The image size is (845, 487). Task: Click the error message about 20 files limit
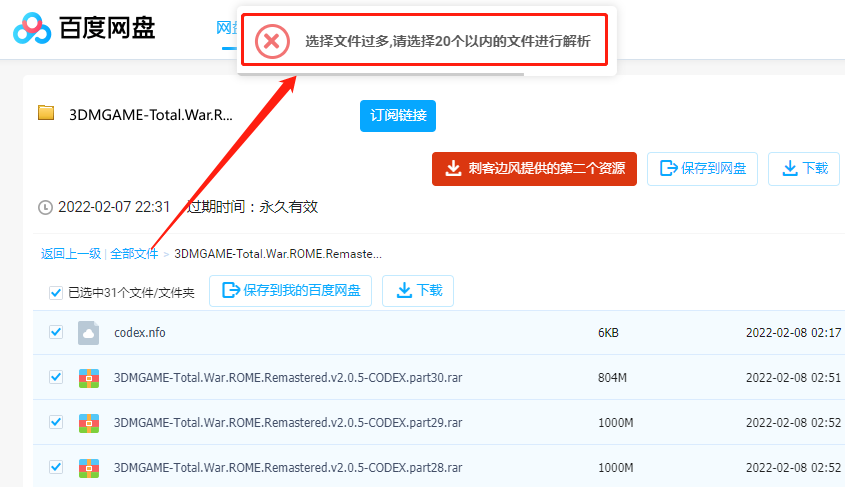point(448,41)
